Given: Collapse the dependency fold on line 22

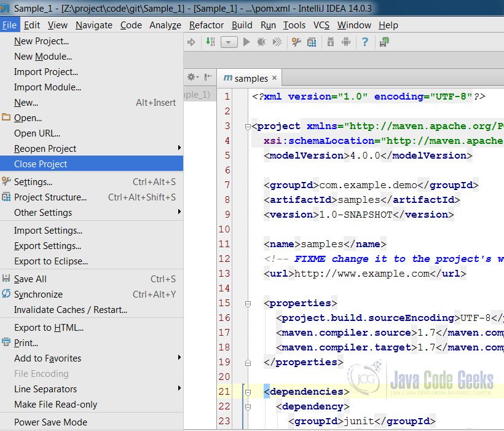Looking at the screenshot, I should (248, 407).
